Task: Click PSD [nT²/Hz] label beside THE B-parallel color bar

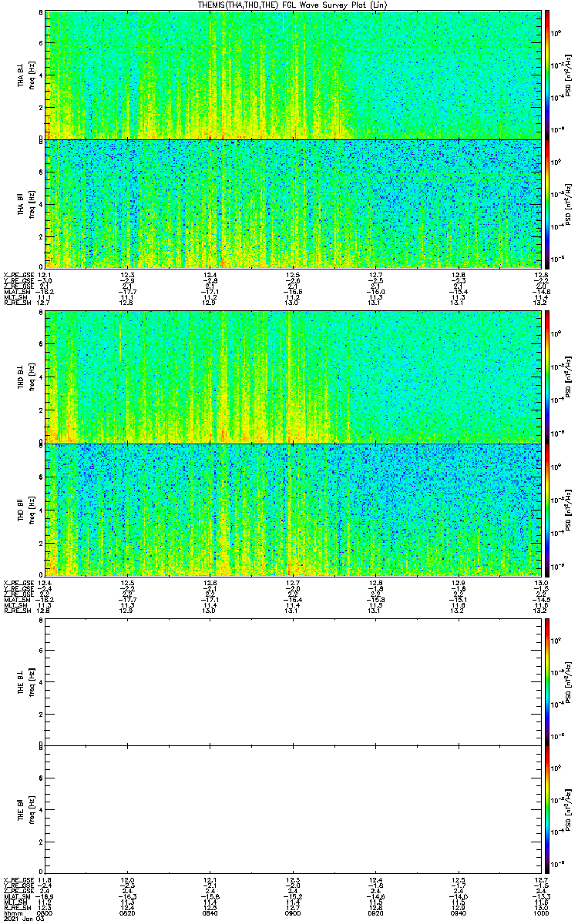Action: [x=569, y=811]
